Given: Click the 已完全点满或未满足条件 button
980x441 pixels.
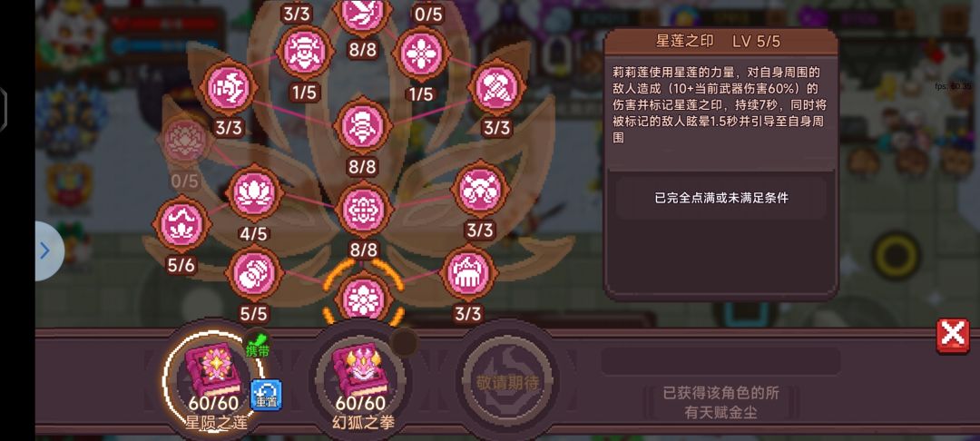Looking at the screenshot, I should point(720,198).
